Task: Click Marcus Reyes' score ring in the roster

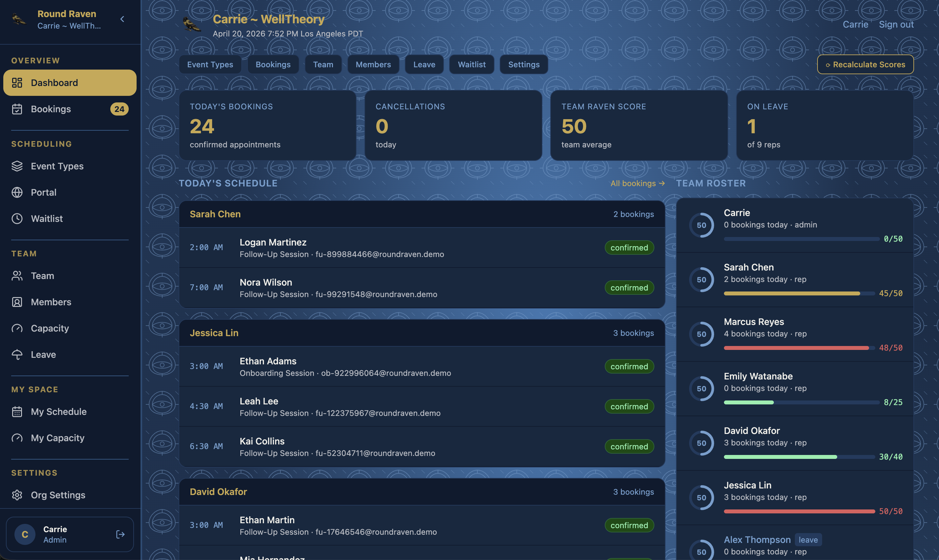Action: point(702,334)
